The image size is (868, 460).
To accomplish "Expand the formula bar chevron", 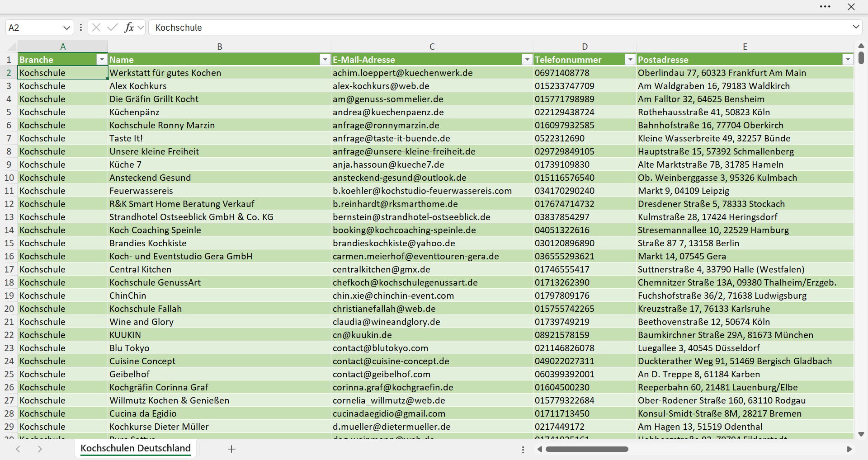I will tap(856, 27).
